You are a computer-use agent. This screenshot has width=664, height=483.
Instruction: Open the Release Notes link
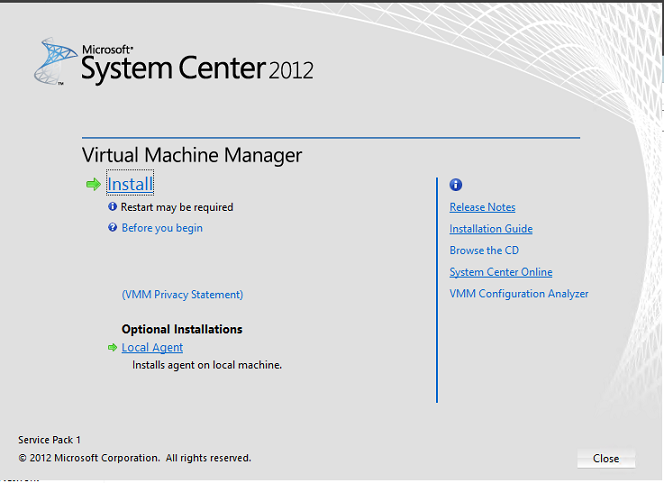pyautogui.click(x=482, y=207)
